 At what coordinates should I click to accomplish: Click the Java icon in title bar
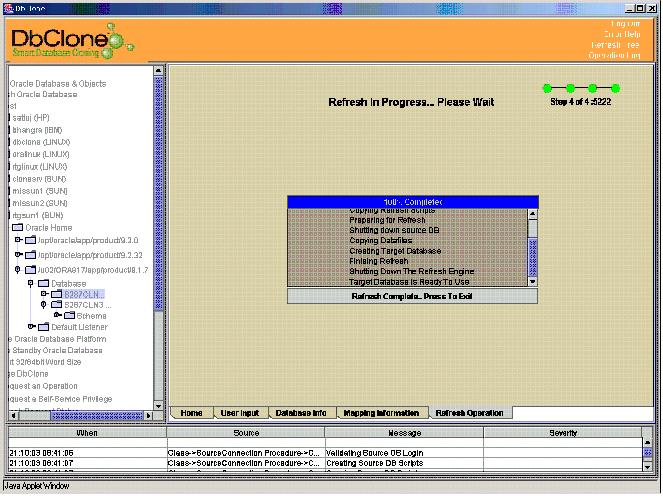(8, 8)
